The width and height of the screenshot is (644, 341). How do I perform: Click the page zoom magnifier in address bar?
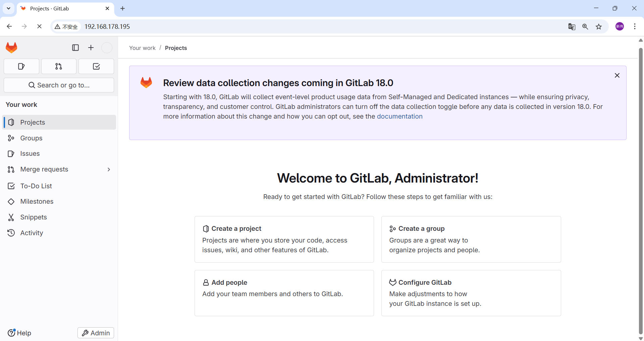tap(585, 26)
